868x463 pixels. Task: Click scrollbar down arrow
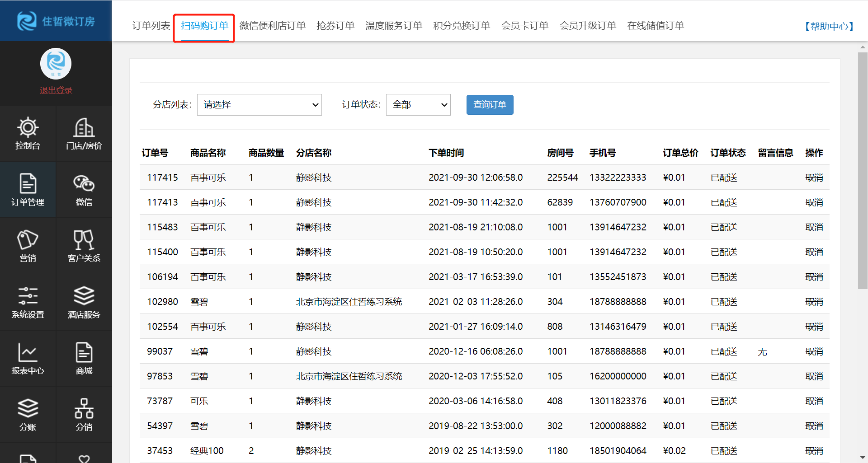tap(863, 458)
